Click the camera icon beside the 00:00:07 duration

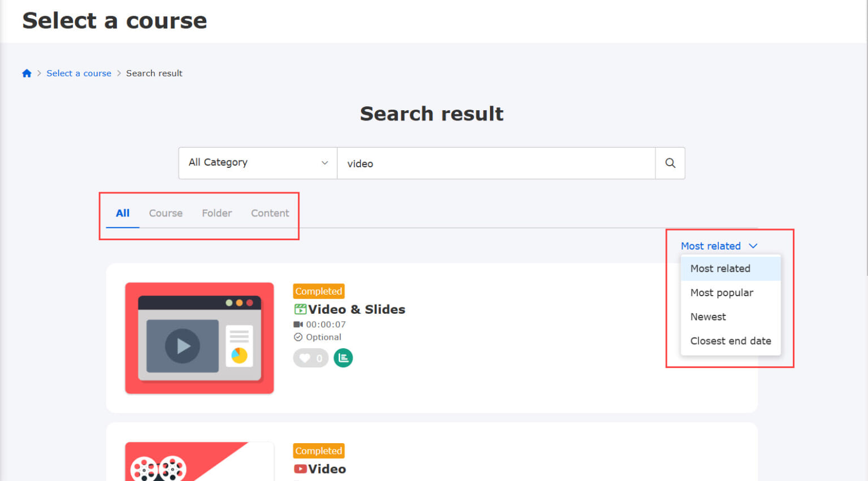[299, 324]
